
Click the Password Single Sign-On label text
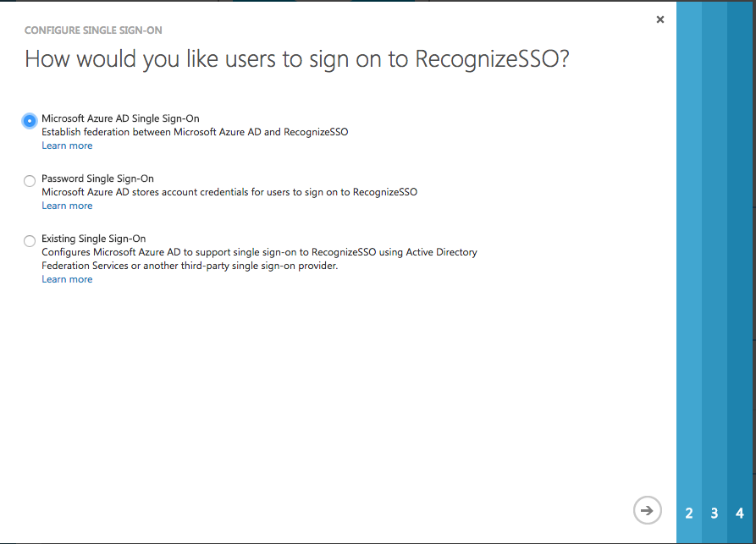click(x=98, y=179)
